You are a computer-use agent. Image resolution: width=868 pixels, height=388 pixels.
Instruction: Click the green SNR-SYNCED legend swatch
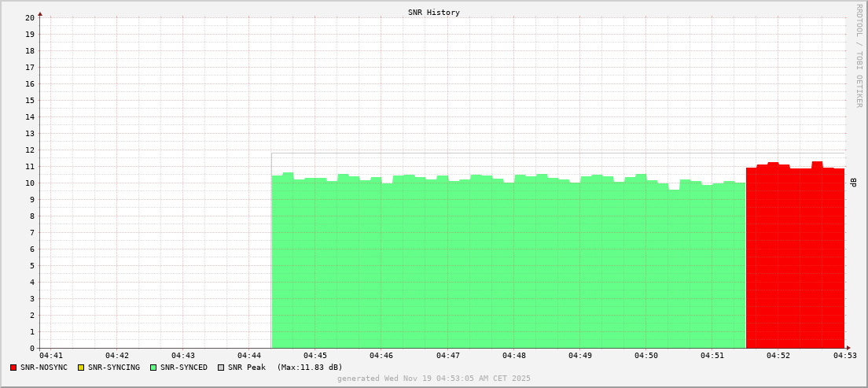153,368
